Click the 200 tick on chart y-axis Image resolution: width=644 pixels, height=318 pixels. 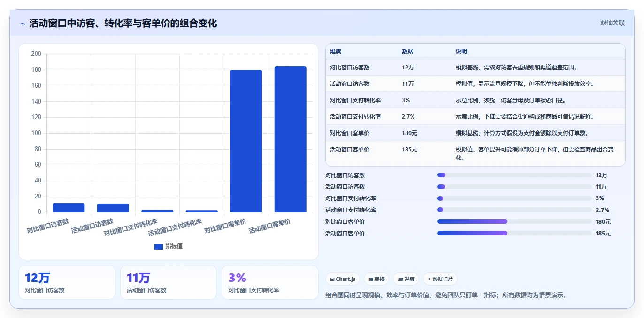[x=36, y=54]
